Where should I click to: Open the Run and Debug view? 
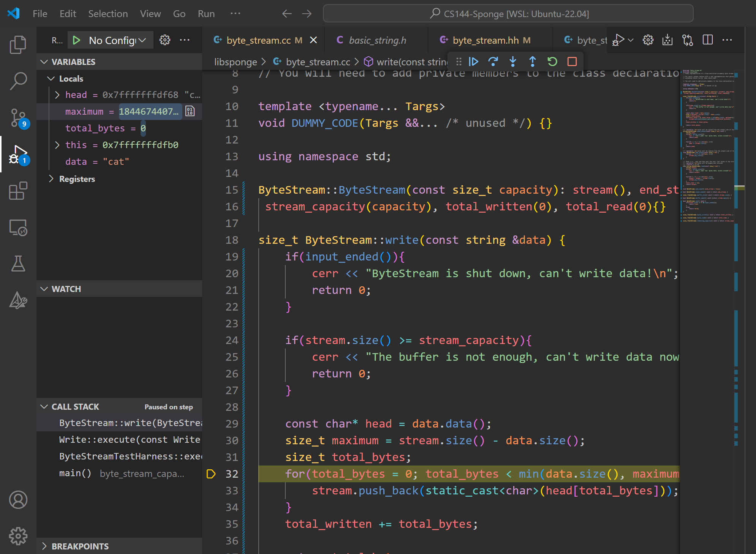(x=18, y=155)
